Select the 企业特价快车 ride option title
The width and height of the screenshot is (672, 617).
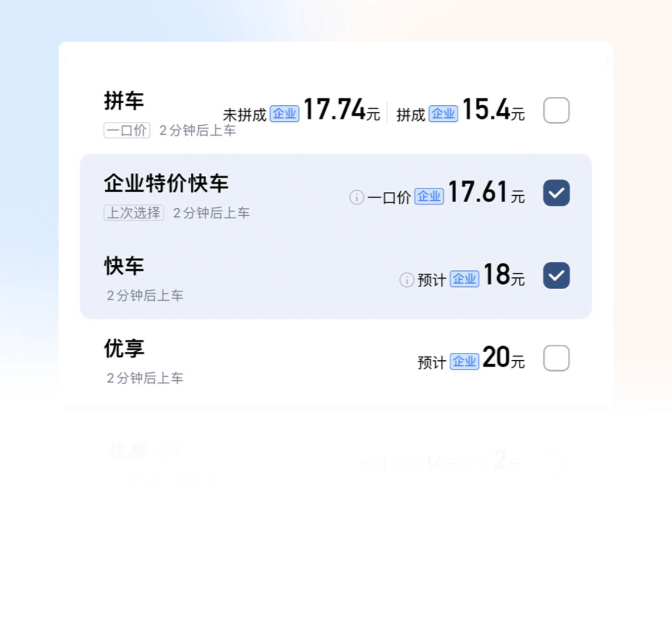(166, 184)
